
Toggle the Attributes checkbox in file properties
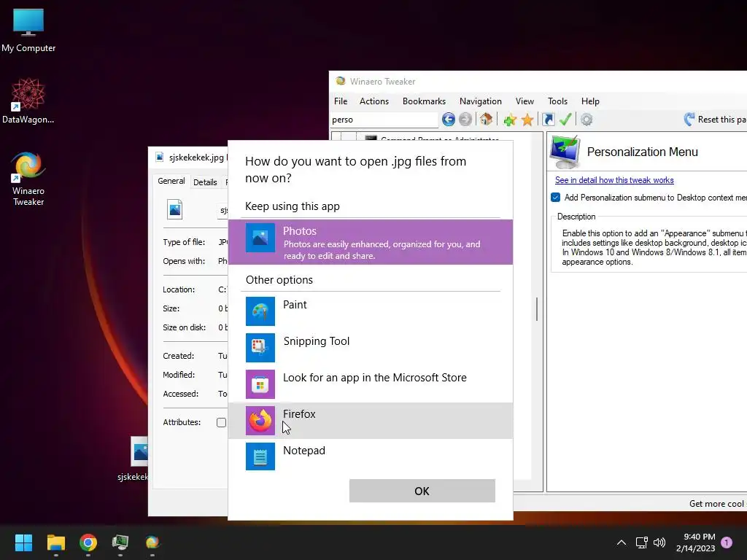[222, 422]
